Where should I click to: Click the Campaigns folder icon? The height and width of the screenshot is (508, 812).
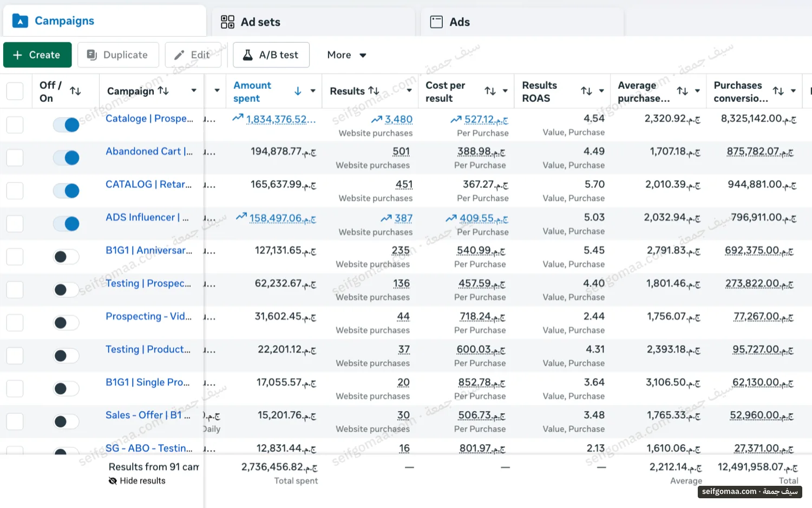20,21
